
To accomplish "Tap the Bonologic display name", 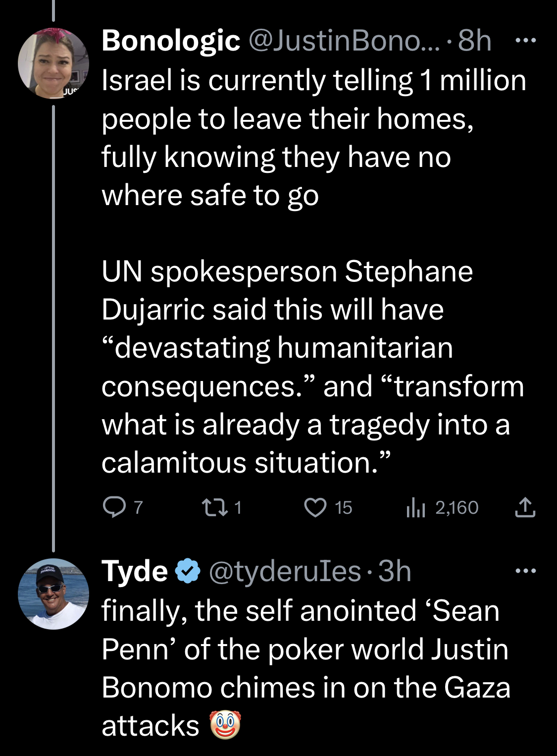I will coord(171,41).
